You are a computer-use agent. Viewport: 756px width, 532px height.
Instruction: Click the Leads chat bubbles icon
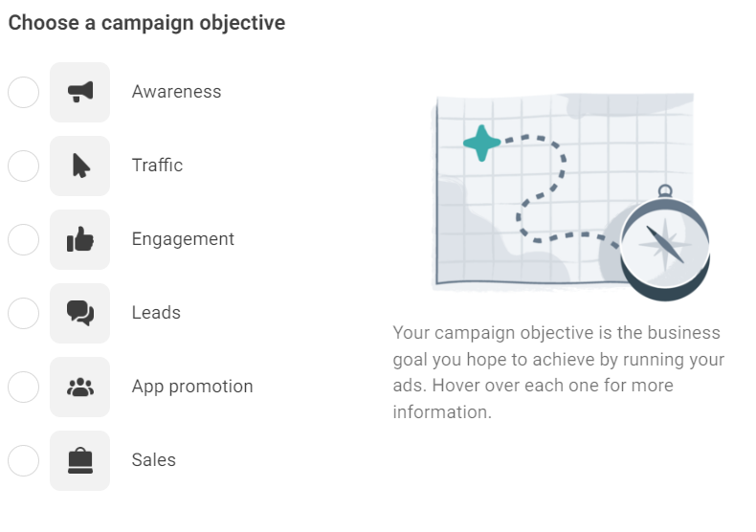(x=80, y=313)
